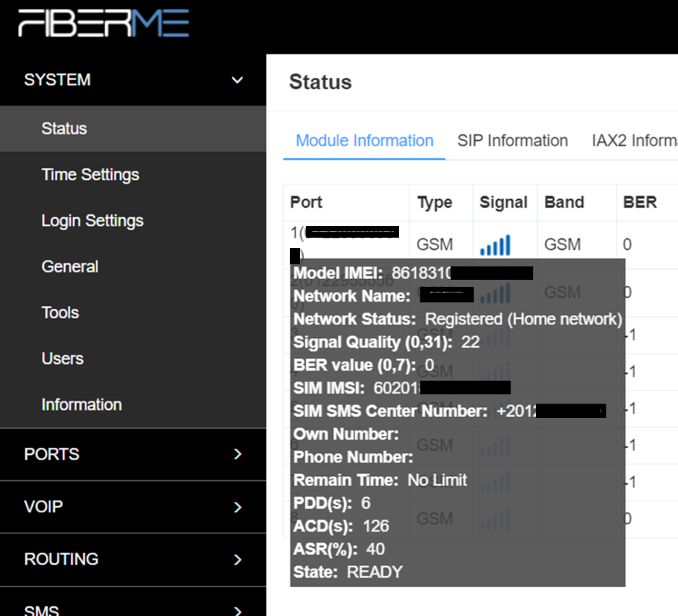Viewport: 678px width, 616px height.
Task: Click Network Status Registered text in tooltip
Action: (457, 319)
